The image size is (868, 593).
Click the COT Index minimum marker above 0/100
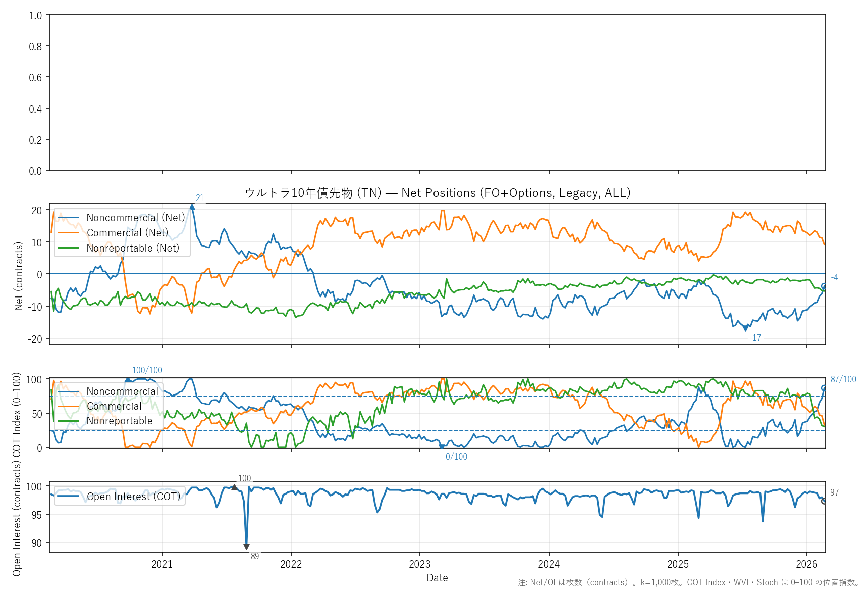442,446
